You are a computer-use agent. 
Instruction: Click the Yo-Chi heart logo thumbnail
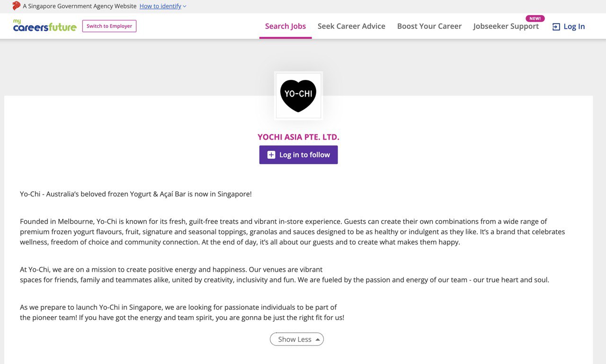pos(298,96)
